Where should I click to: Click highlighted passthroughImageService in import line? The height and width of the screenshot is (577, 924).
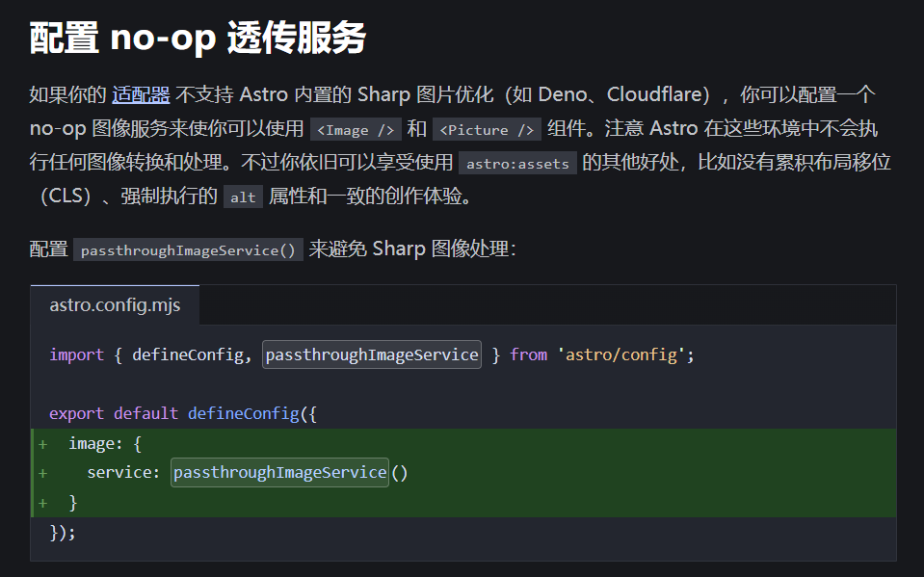pyautogui.click(x=371, y=354)
